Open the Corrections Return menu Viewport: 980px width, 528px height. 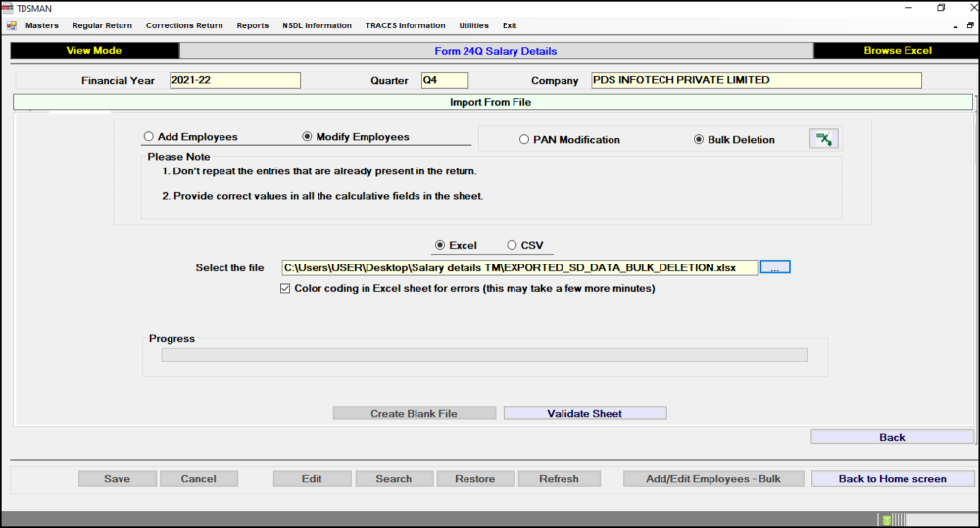(184, 25)
